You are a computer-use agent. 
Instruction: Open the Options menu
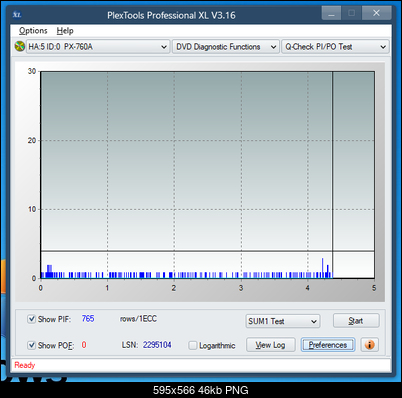pos(33,31)
